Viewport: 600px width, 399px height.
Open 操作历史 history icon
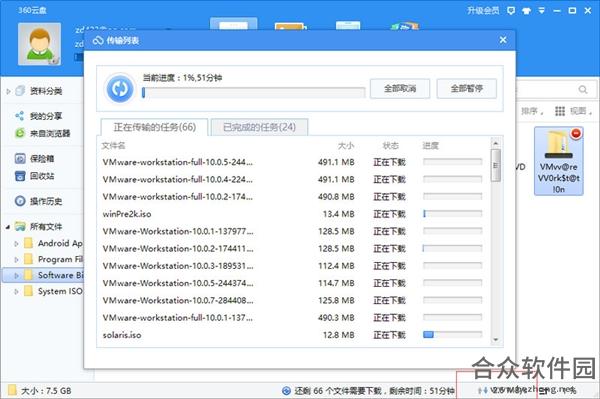[x=20, y=201]
